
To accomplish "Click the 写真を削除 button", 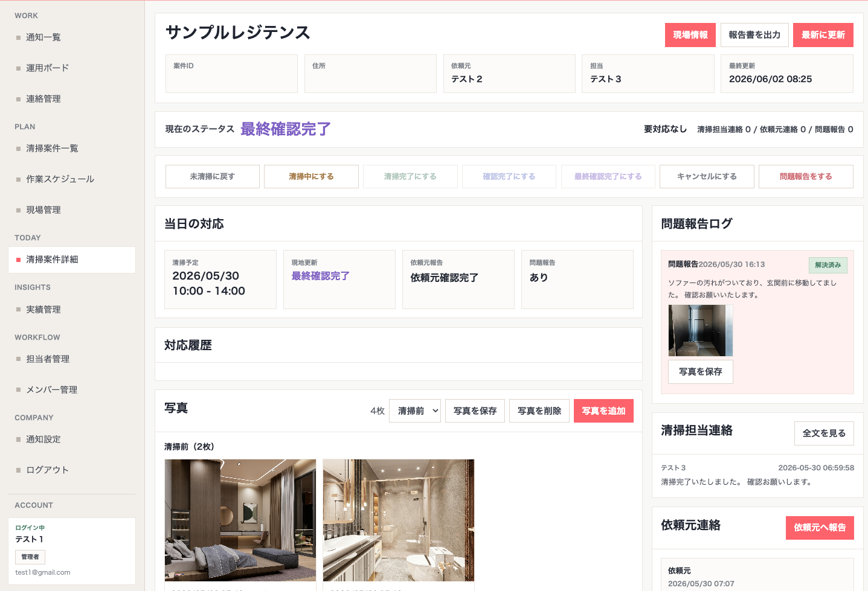I will 539,411.
